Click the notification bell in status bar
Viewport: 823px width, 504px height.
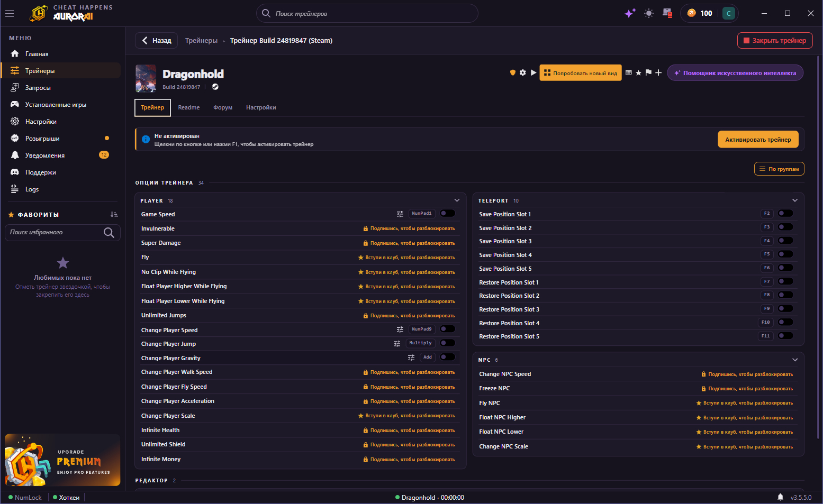coord(780,497)
